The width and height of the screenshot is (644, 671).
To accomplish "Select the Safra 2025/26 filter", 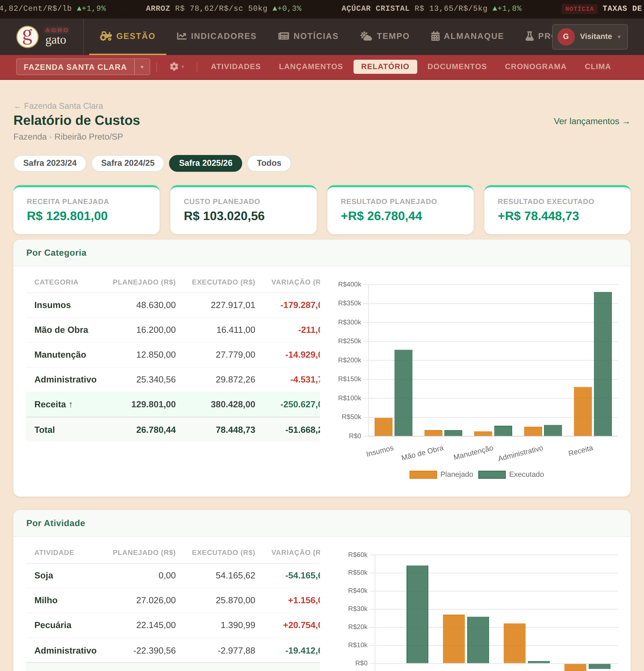I will pos(206,163).
